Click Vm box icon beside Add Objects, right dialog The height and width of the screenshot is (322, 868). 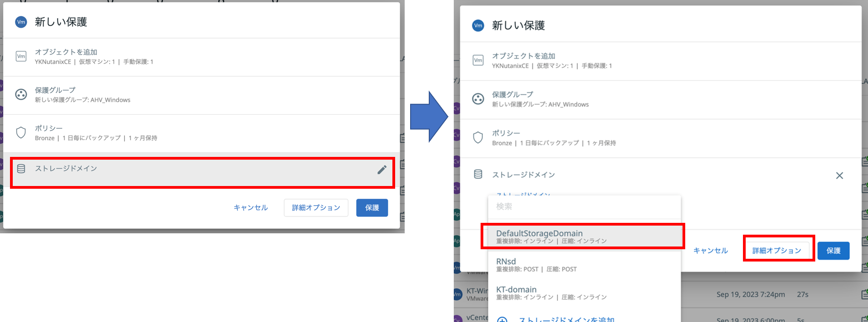point(478,60)
